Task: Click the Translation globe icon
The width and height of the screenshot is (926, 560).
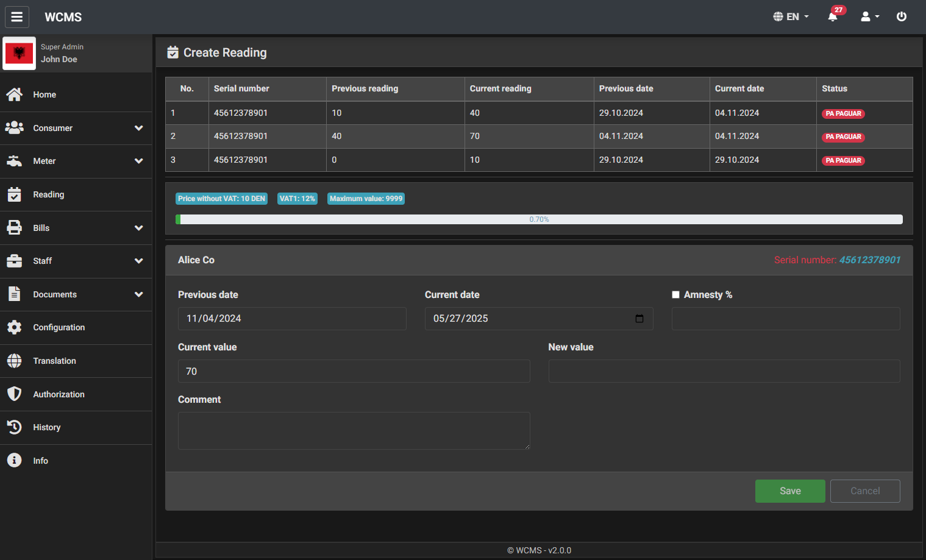Action: tap(15, 361)
